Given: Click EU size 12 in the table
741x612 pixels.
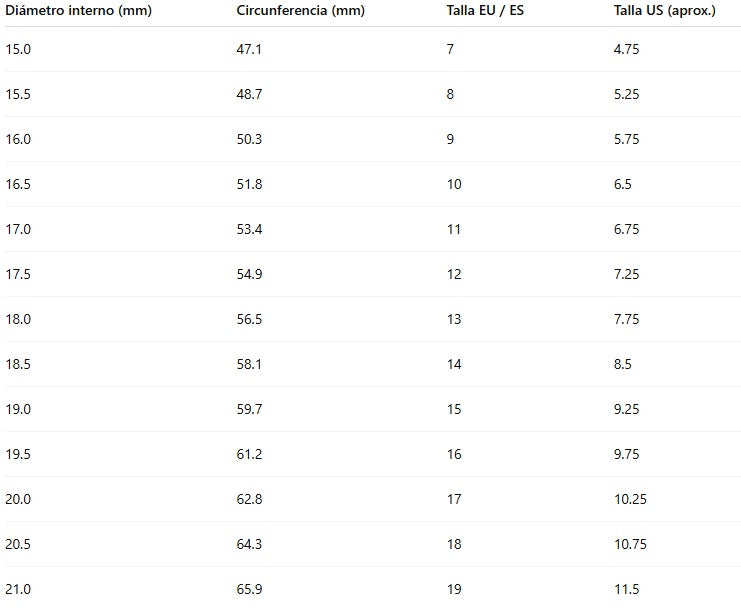Looking at the screenshot, I should pos(454,274).
